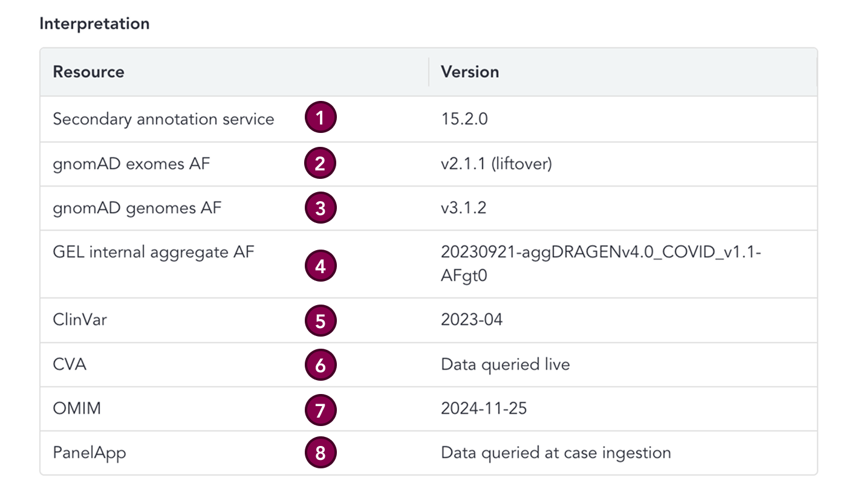Click the gnomAD exomes AF resource name
This screenshot has width=843, height=504.
tap(131, 164)
